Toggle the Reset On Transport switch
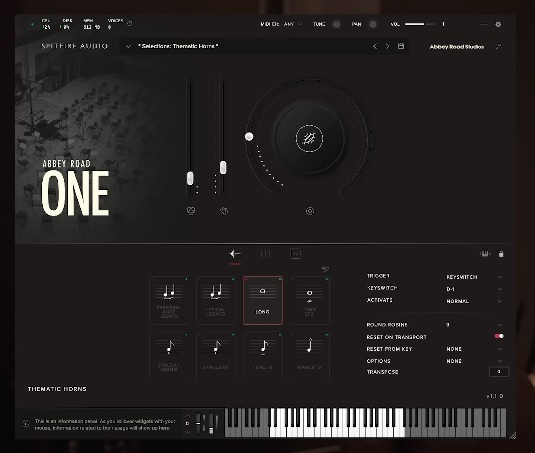The height and width of the screenshot is (453, 535). pyautogui.click(x=499, y=336)
